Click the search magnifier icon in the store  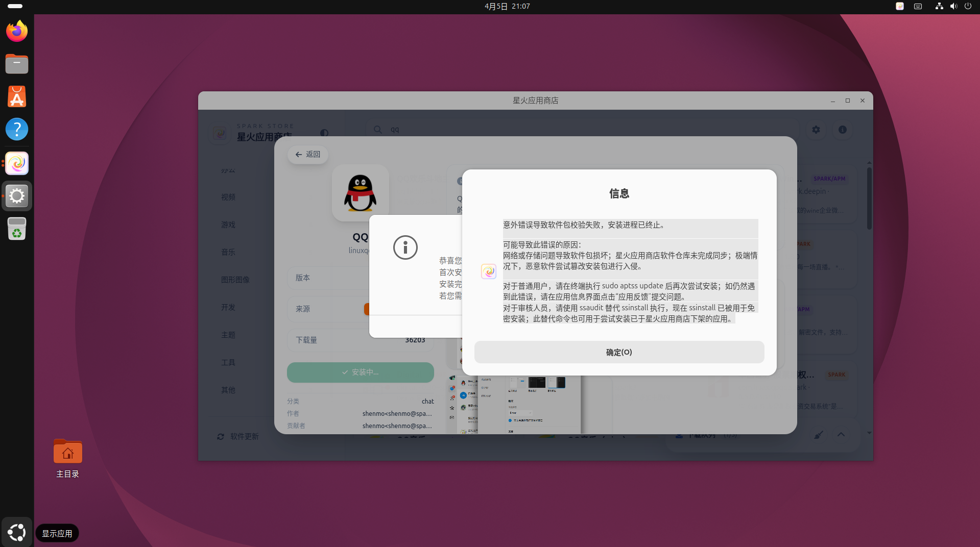(x=377, y=130)
